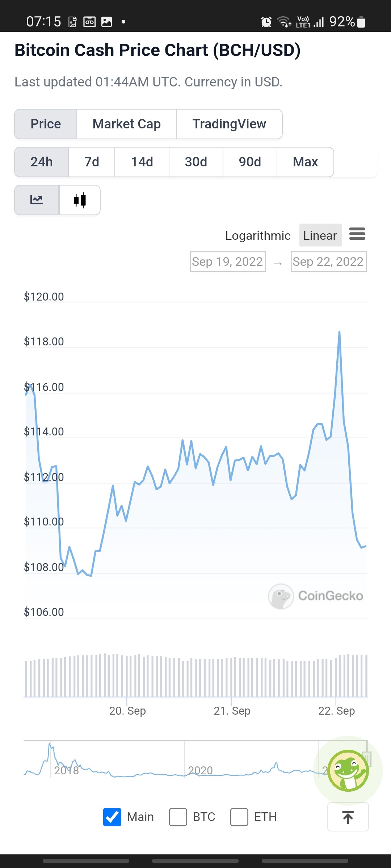
Task: Select the Max time range
Action: click(305, 162)
